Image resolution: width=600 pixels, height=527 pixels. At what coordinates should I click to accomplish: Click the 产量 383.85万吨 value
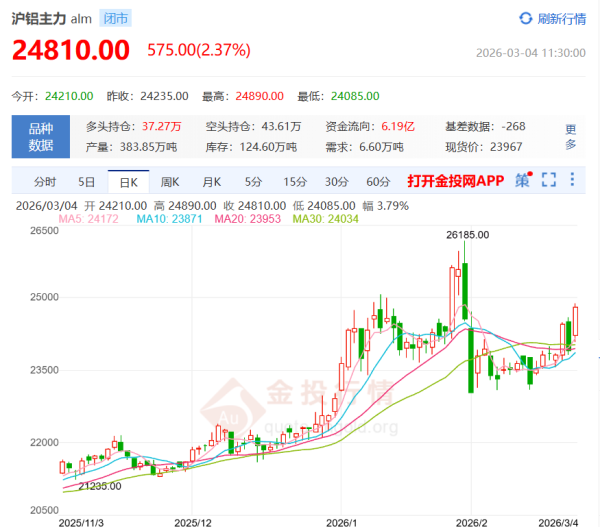click(x=148, y=147)
